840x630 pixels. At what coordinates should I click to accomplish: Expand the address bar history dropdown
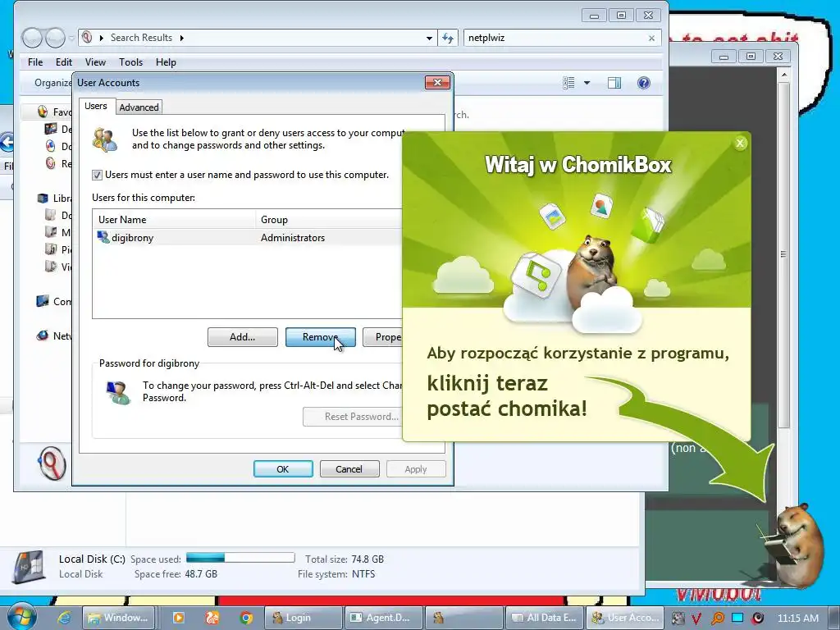[429, 38]
